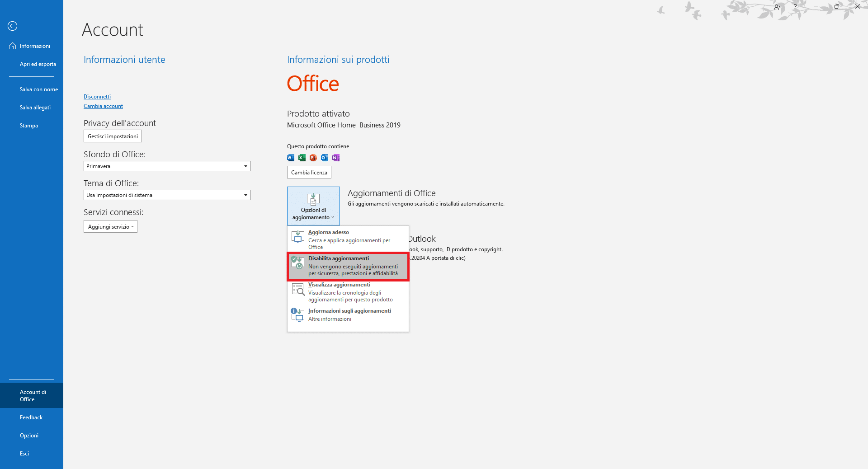This screenshot has width=868, height=469.
Task: Choose Disabilita aggiornamenti menu entry
Action: coord(348,266)
